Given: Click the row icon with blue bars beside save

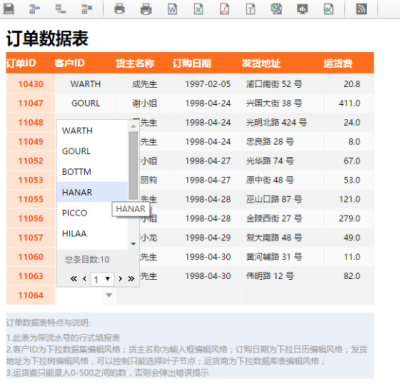Looking at the screenshot, I should [34, 9].
